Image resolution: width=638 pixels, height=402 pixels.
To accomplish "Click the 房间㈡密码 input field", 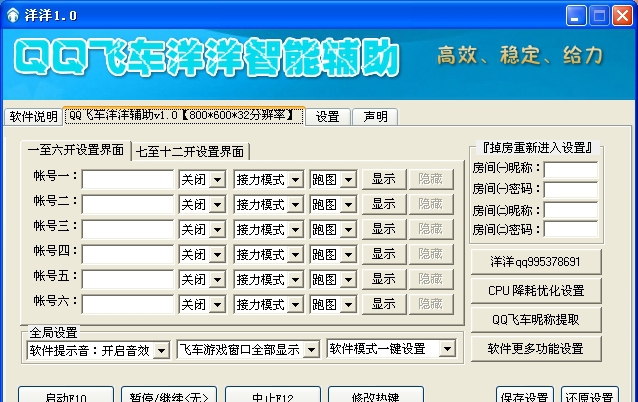I will [571, 230].
